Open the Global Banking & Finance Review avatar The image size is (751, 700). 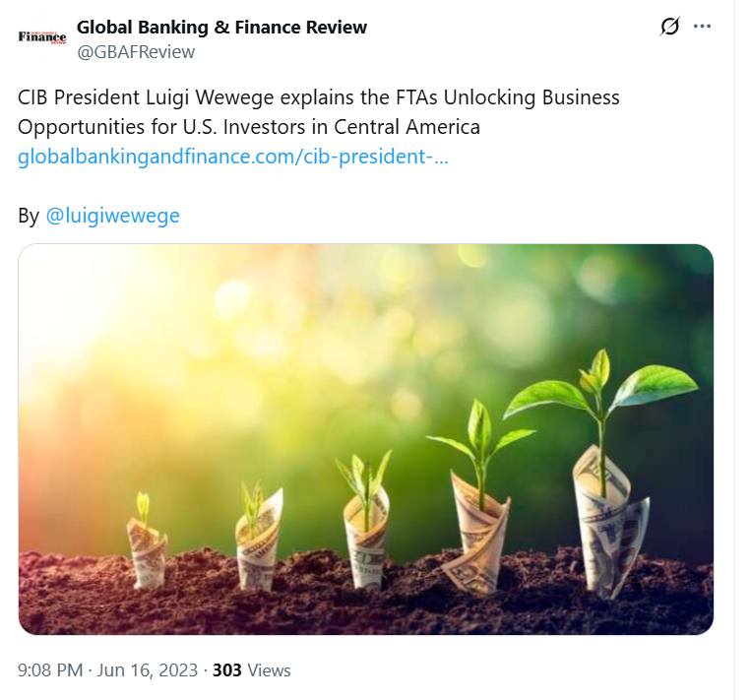coord(42,37)
